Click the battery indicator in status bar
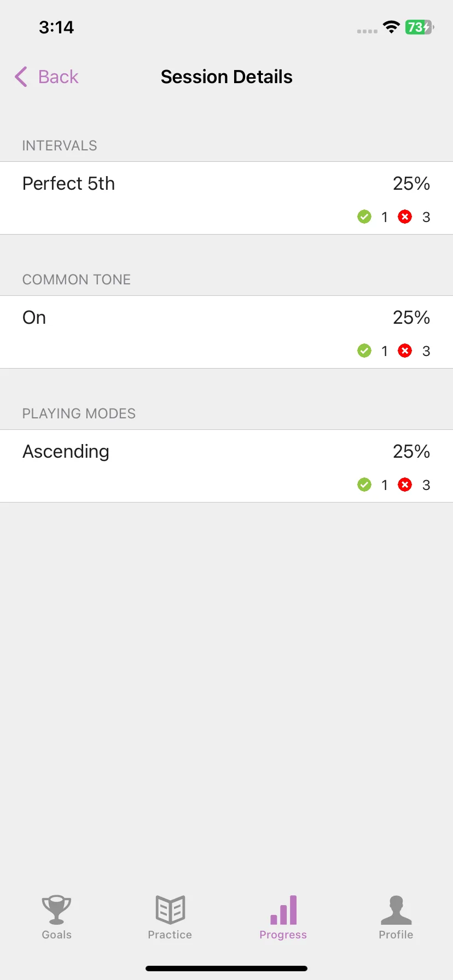The image size is (453, 980). coord(420,27)
